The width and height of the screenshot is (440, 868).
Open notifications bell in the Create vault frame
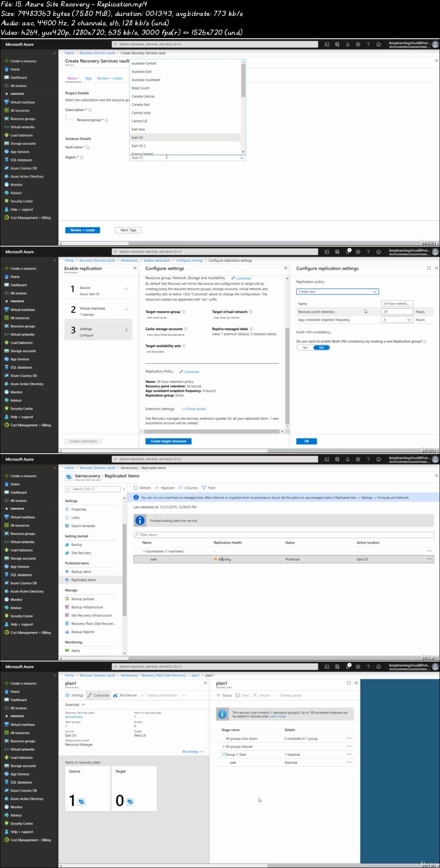point(348,44)
